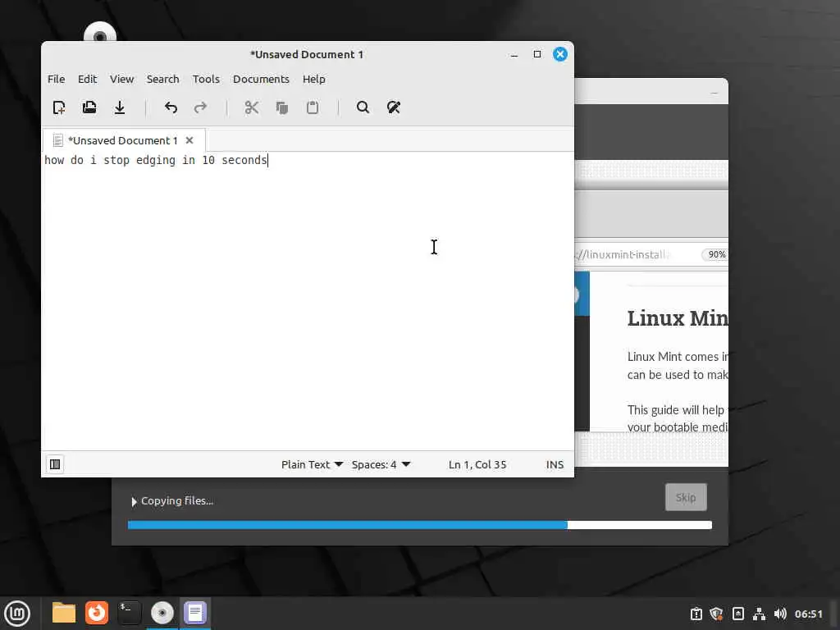
Task: Open the Help menu
Action: click(314, 80)
